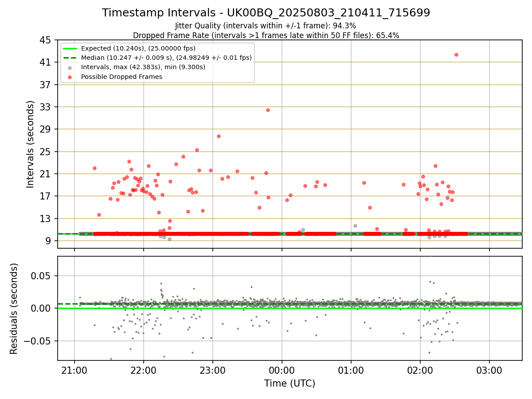Viewport: 532px width, 399px height.
Task: Click the '9' y-axis tick label
Action: [48, 241]
